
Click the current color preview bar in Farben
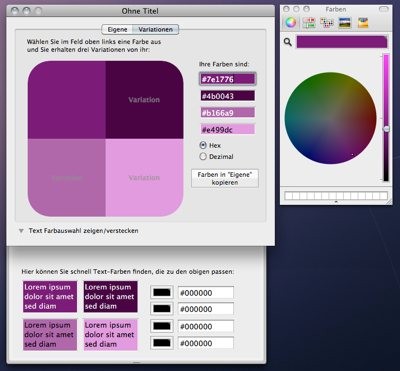click(342, 42)
